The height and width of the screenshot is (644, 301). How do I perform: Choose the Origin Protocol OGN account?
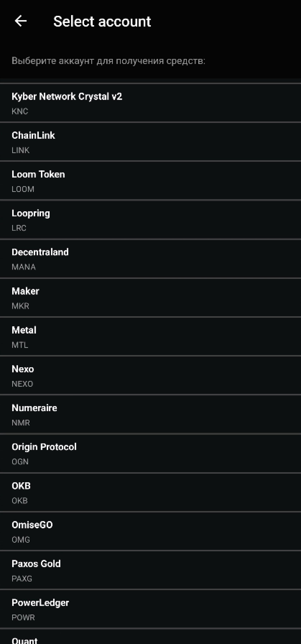click(x=150, y=454)
